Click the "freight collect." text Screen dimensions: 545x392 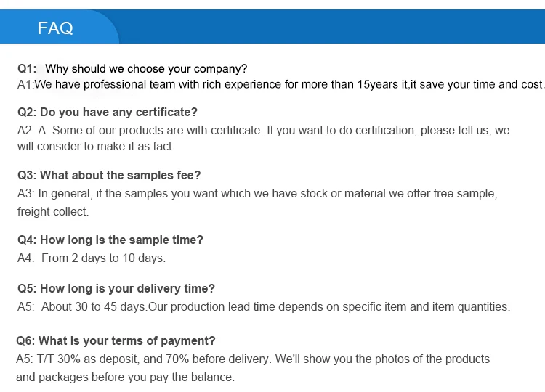(x=53, y=211)
